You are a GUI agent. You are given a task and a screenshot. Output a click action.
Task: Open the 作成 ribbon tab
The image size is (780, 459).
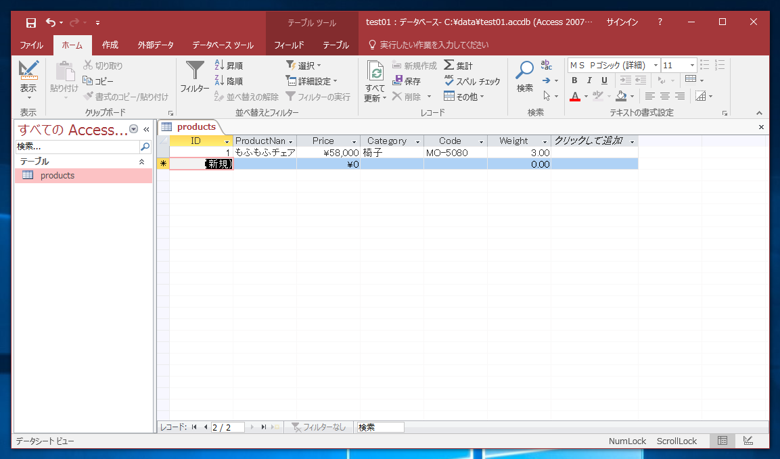[x=110, y=45]
